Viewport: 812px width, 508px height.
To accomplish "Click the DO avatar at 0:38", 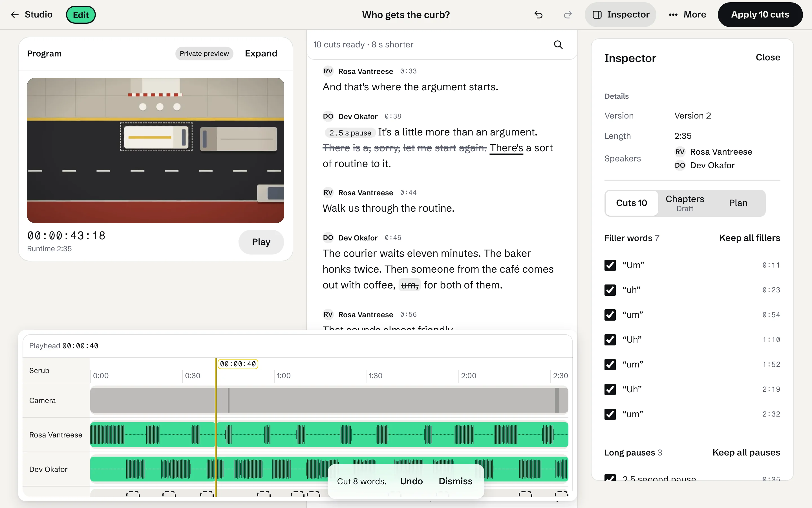I will [x=328, y=116].
